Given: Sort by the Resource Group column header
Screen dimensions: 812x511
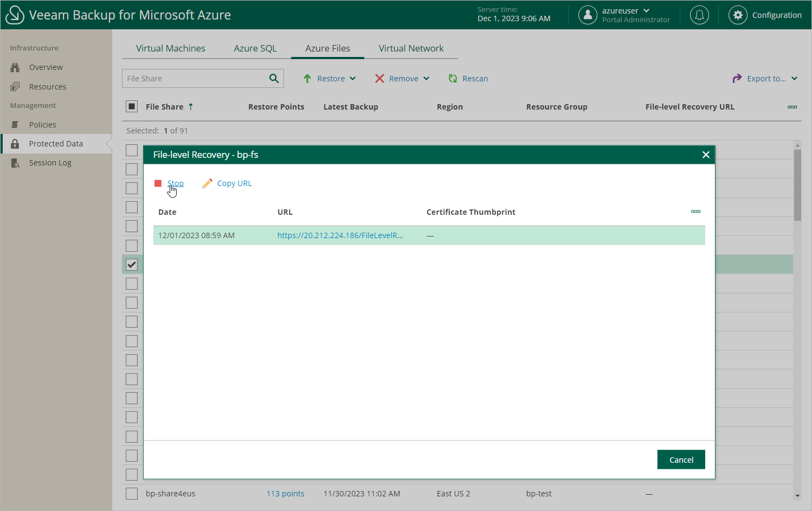Looking at the screenshot, I should pyautogui.click(x=557, y=107).
